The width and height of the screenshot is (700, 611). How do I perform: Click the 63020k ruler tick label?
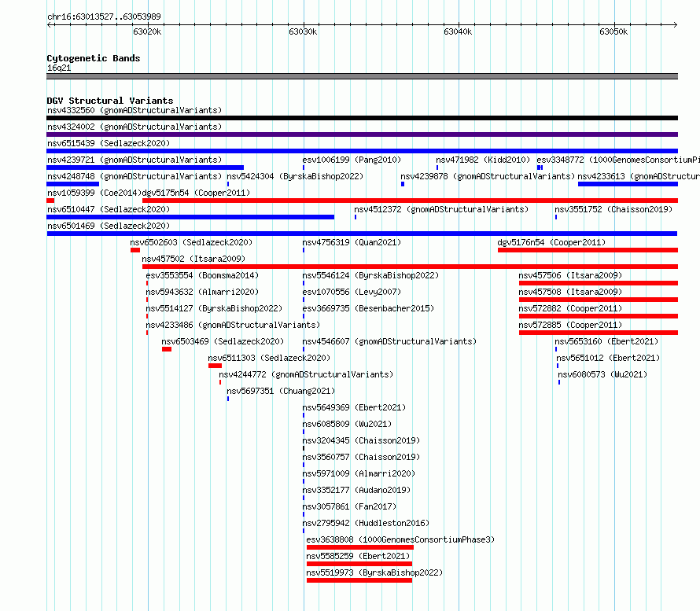pos(147,31)
